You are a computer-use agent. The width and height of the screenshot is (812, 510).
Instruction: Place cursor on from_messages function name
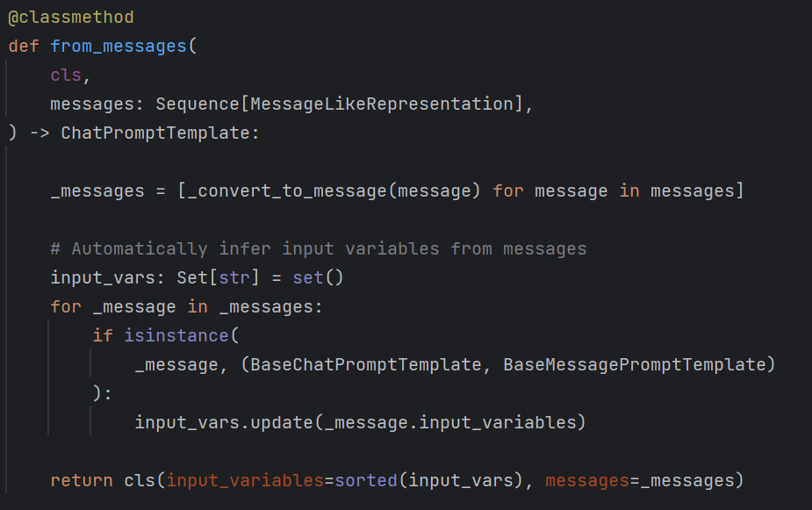pos(119,46)
